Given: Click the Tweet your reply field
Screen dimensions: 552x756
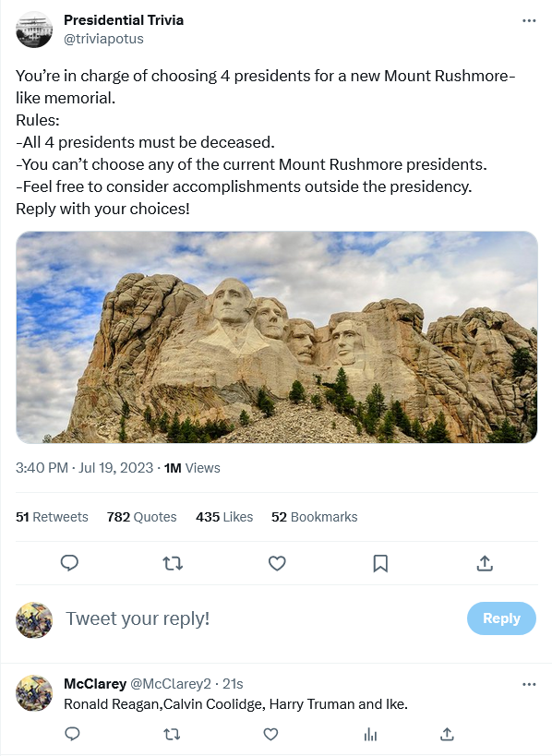Looking at the screenshot, I should coord(138,618).
